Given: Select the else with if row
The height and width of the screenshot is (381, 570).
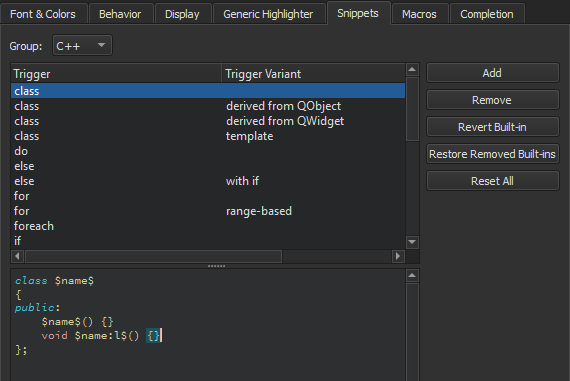Looking at the screenshot, I should 208,181.
